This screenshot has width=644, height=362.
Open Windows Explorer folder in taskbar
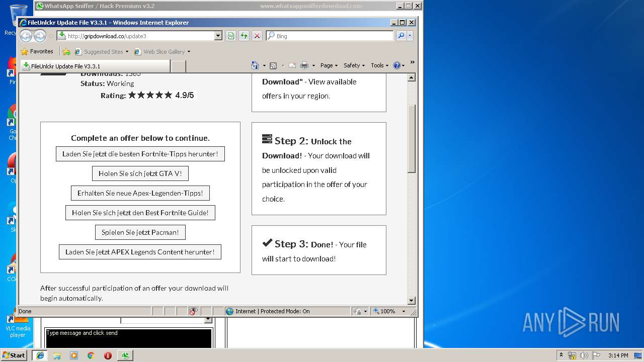57,355
